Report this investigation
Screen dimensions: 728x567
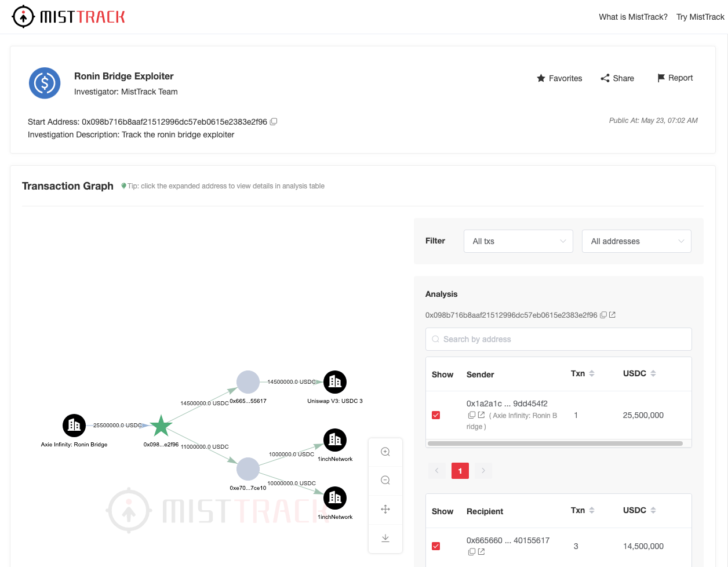[675, 78]
